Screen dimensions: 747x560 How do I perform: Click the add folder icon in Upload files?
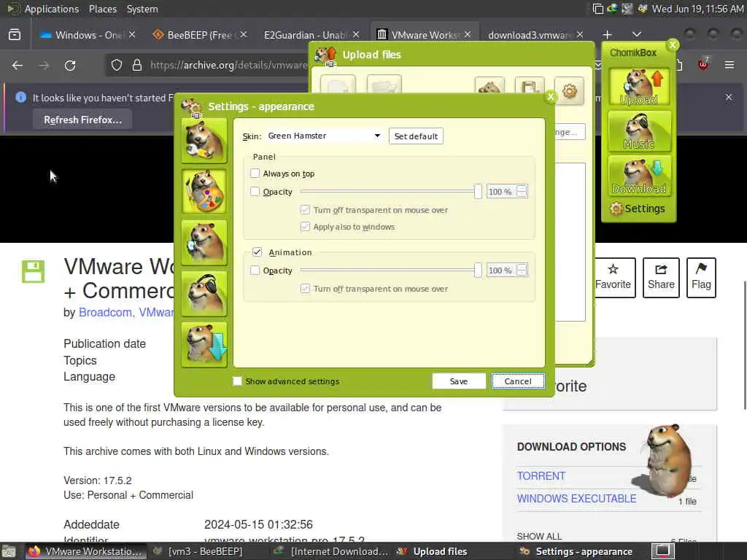coord(384,85)
